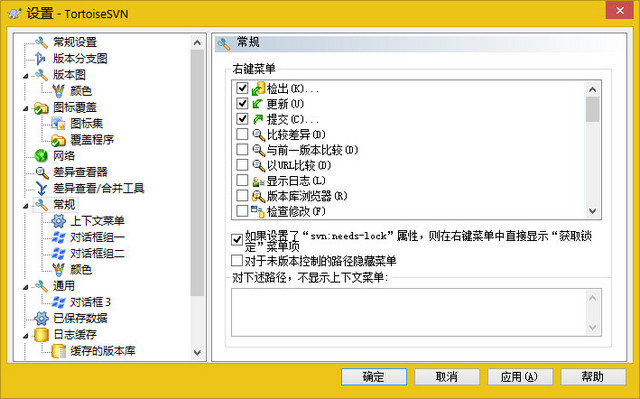Click the 差异查看器 magnifier icon
This screenshot has height=399, width=640.
coord(41,172)
